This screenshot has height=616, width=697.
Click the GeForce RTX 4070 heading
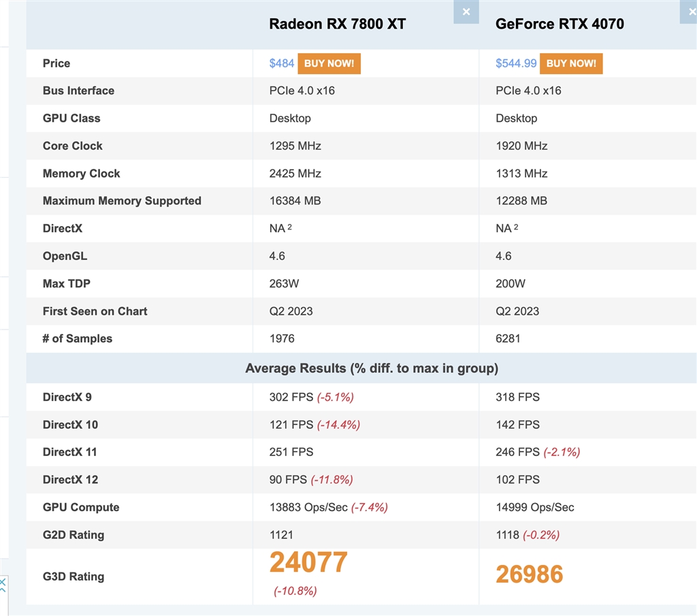click(560, 24)
